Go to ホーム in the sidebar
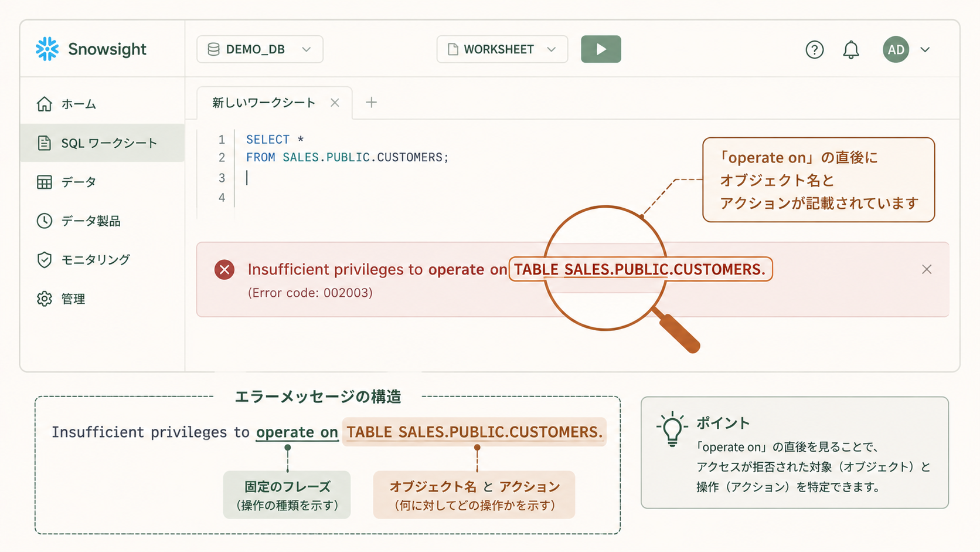Viewport: 980px width, 552px height. coord(103,104)
